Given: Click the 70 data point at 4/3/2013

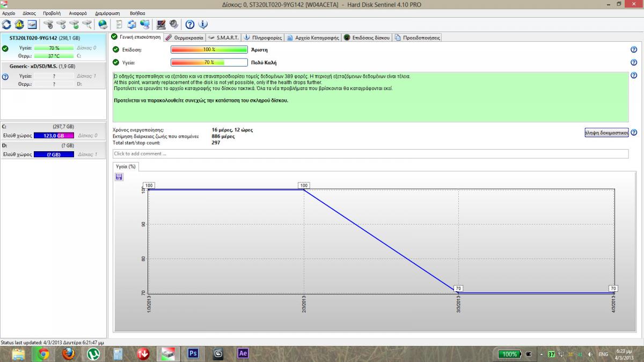Looking at the screenshot, I should (613, 289).
